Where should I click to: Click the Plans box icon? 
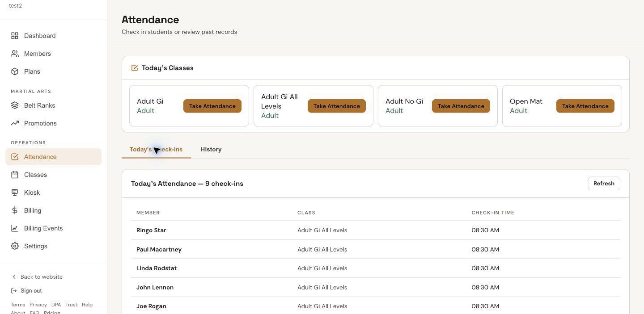[x=15, y=71]
